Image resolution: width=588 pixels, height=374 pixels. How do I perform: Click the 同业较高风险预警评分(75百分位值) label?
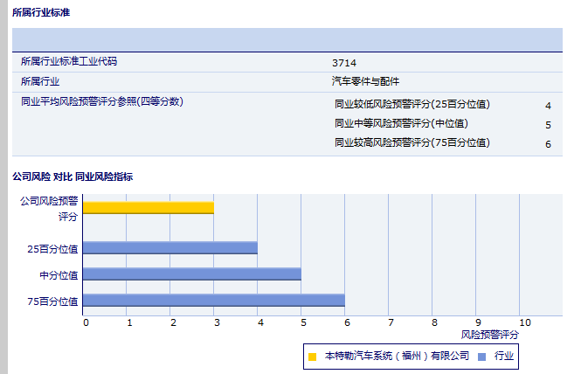pyautogui.click(x=412, y=142)
